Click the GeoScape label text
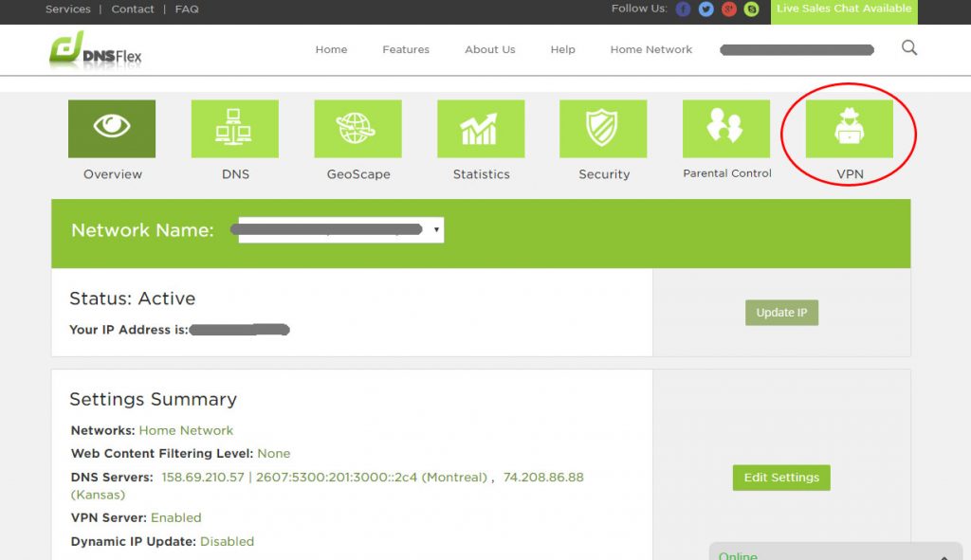 [x=358, y=174]
